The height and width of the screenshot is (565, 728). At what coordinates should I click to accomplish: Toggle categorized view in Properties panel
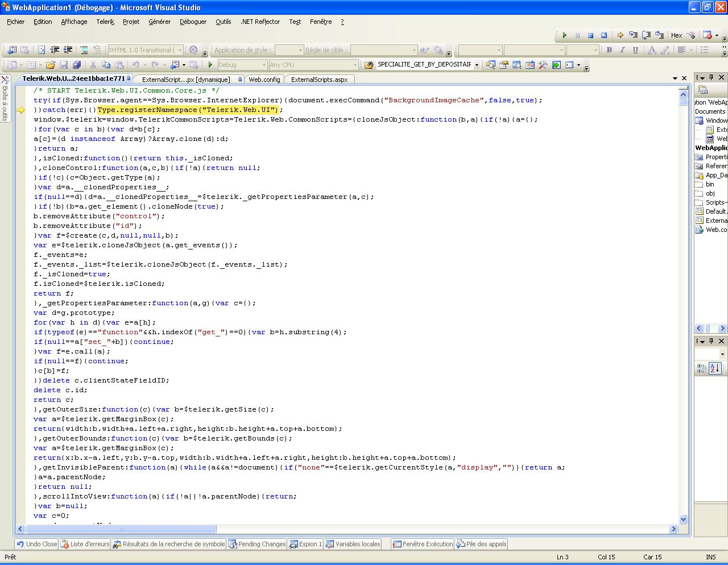tap(702, 368)
